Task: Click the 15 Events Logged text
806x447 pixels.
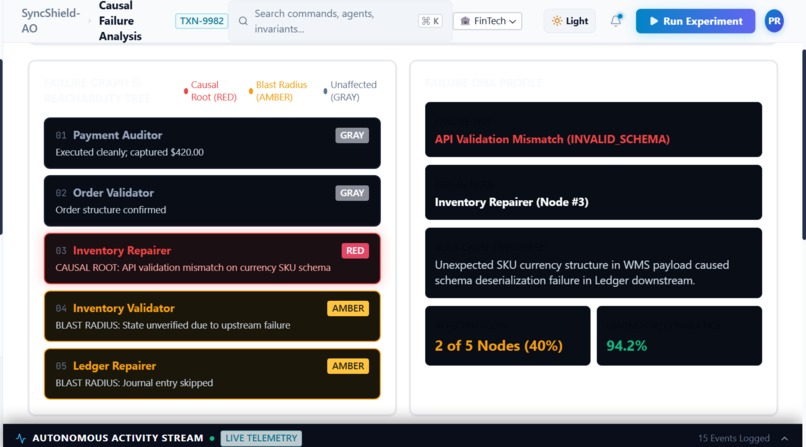Action: pyautogui.click(x=734, y=438)
